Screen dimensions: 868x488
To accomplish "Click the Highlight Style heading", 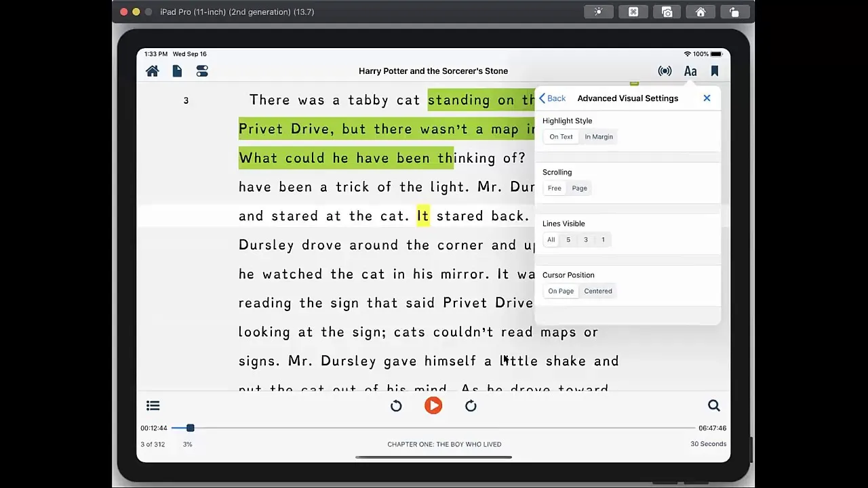I will 567,121.
